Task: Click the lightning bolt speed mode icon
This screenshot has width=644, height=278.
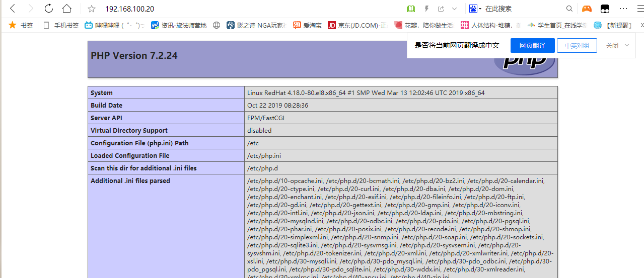Action: pyautogui.click(x=427, y=9)
